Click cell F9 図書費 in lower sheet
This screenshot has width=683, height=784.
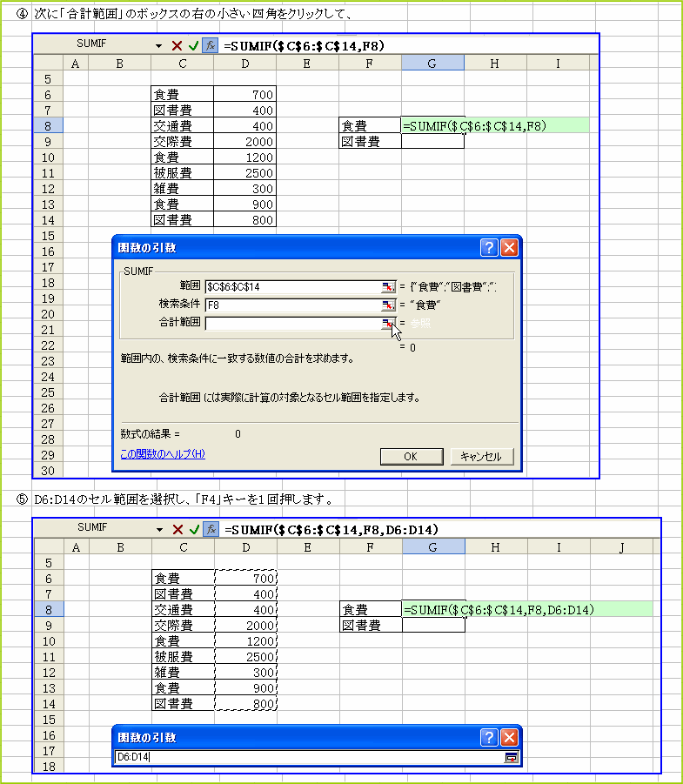371,626
